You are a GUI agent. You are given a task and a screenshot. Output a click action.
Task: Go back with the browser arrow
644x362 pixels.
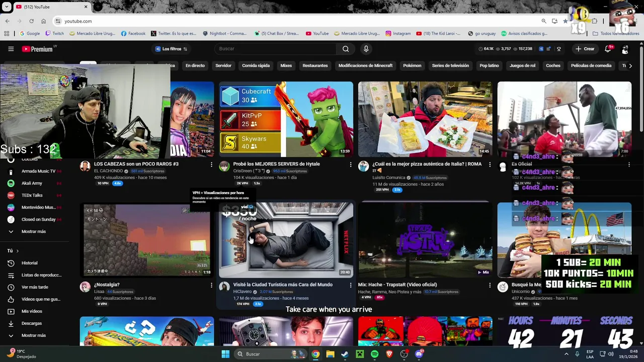(7, 21)
